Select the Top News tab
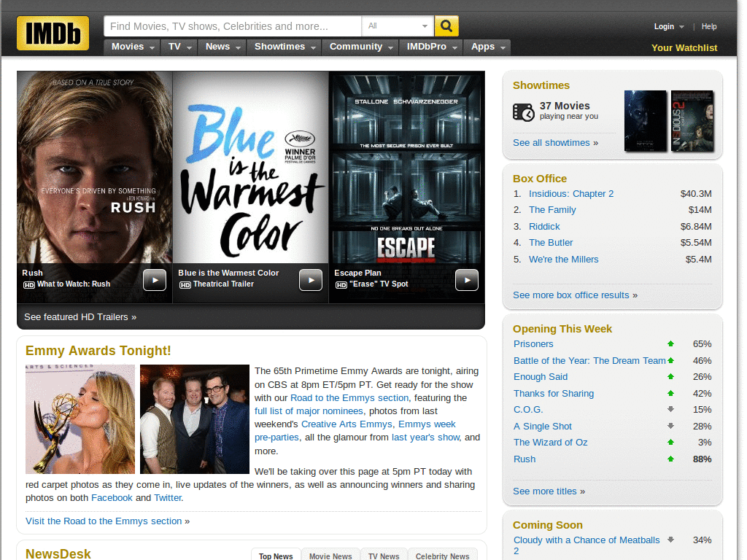747x560 pixels. pyautogui.click(x=276, y=556)
